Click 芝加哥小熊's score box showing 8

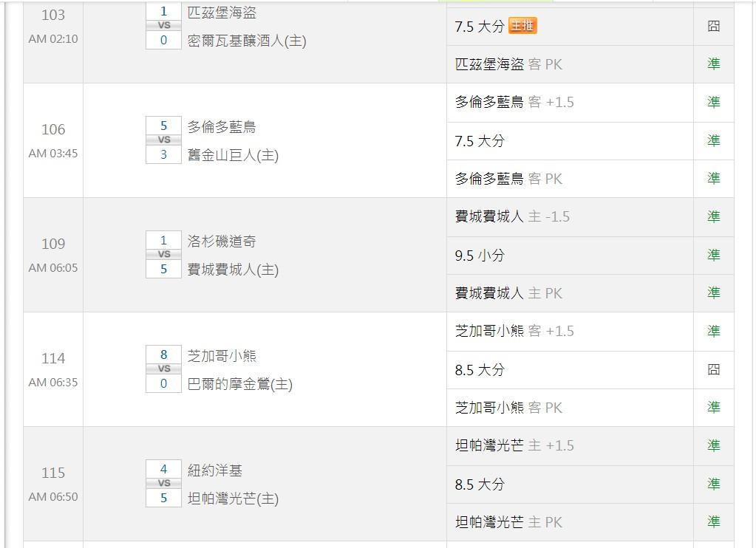[x=164, y=355]
